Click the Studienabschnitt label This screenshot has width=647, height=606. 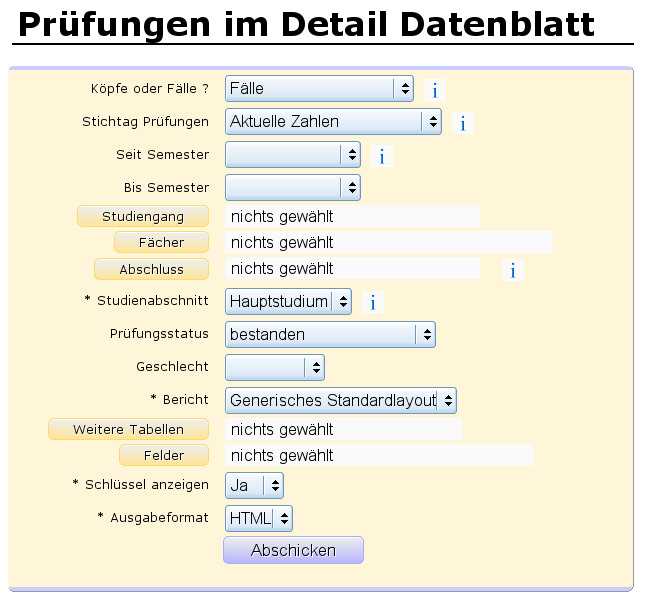click(x=146, y=300)
